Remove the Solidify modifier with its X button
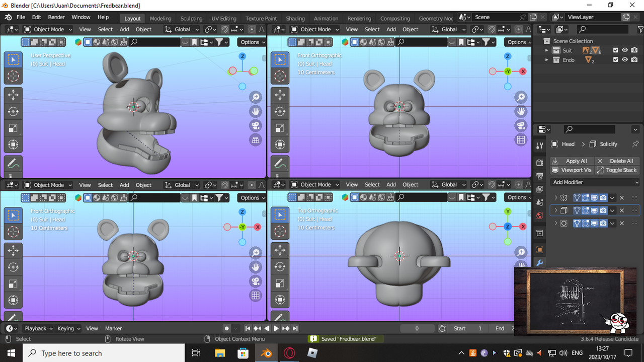The width and height of the screenshot is (644, 362). (x=622, y=210)
